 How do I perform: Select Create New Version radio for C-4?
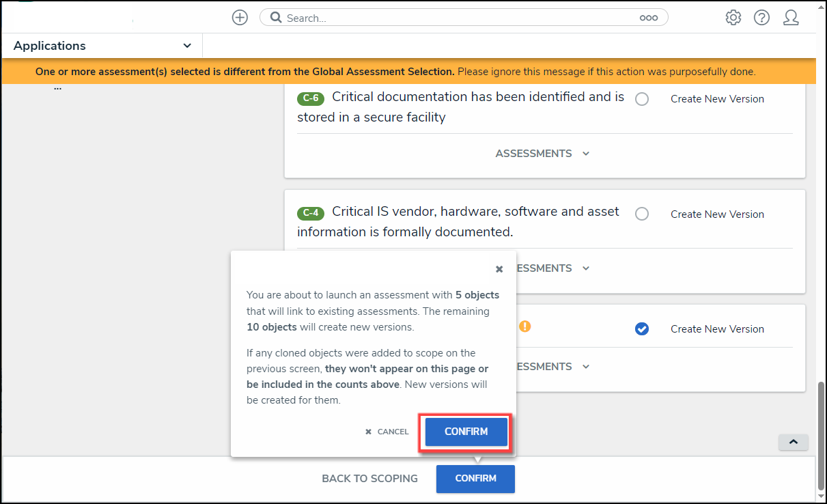click(x=642, y=214)
